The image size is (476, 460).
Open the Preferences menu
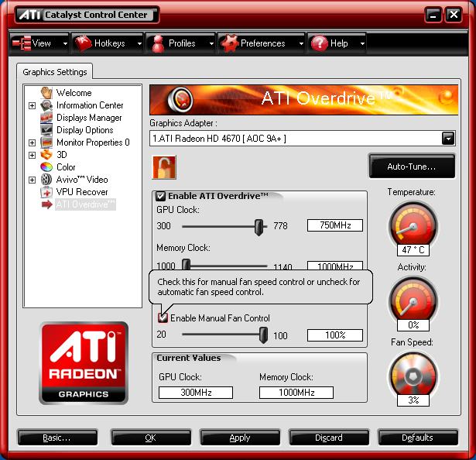click(262, 43)
